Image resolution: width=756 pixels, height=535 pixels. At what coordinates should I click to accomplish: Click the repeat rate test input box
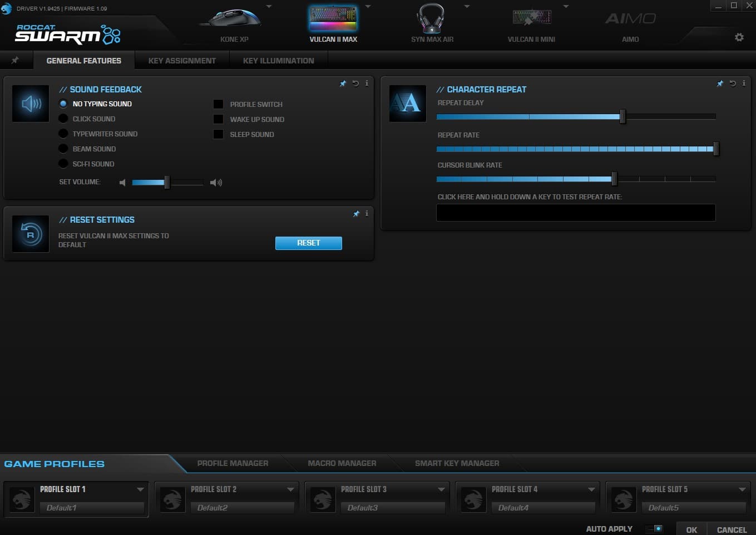(x=576, y=213)
